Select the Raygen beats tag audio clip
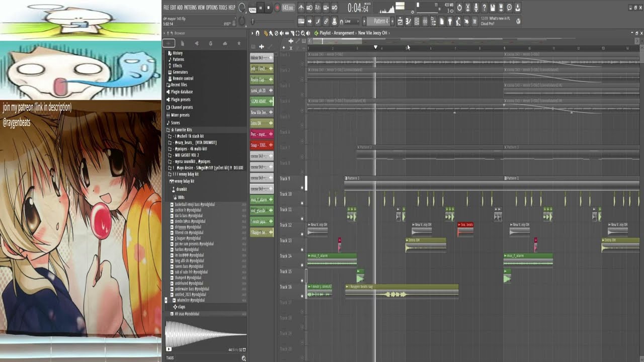The width and height of the screenshot is (644, 362). pos(401,291)
